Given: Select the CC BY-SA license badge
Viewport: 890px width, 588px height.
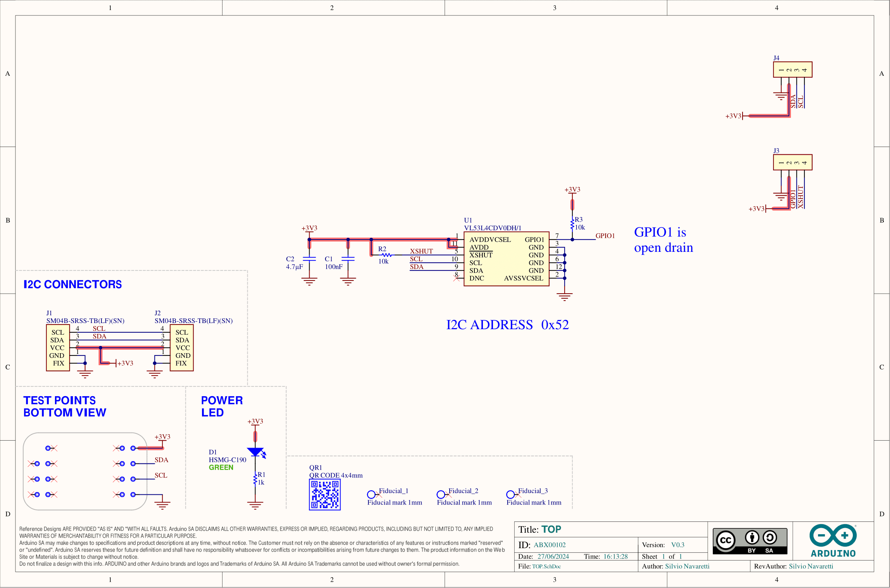Looking at the screenshot, I should 750,540.
